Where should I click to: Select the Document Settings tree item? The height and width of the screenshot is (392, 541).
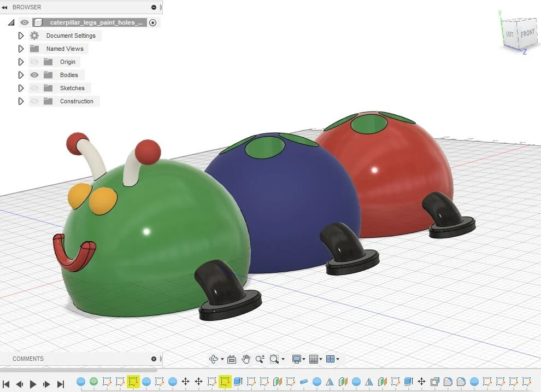pyautogui.click(x=70, y=36)
